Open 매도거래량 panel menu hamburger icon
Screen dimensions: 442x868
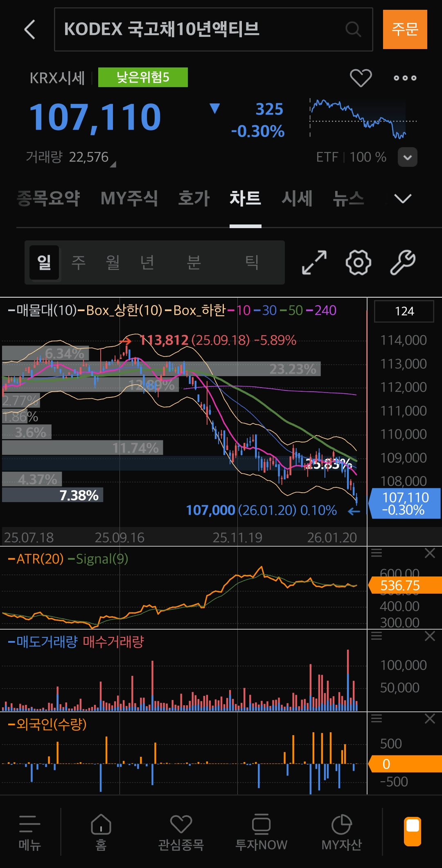(377, 636)
